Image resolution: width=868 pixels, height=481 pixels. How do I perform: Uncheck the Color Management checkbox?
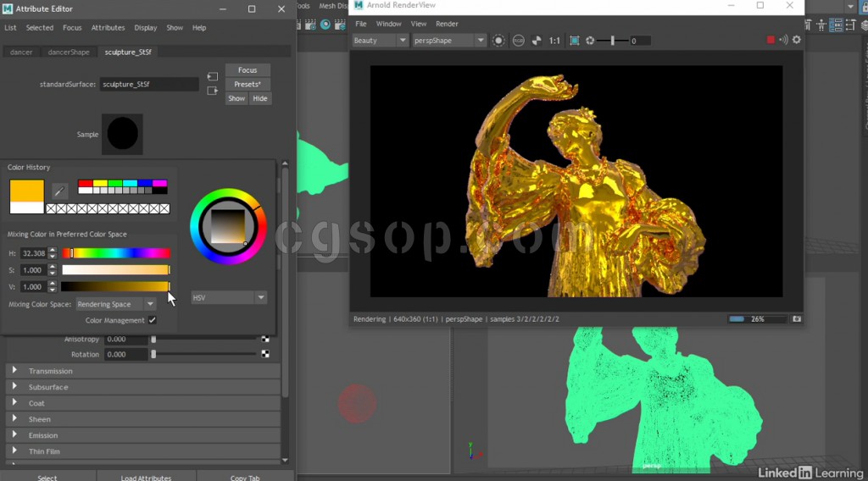pos(153,320)
